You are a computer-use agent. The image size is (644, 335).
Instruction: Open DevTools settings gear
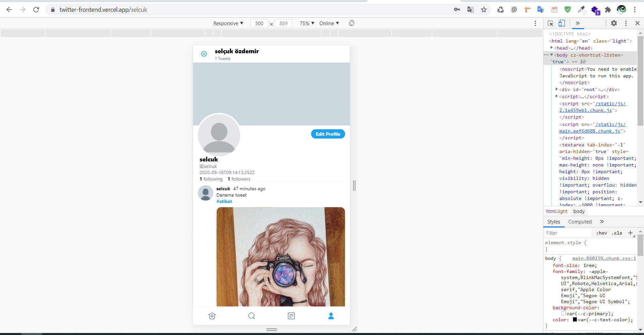pyautogui.click(x=614, y=23)
